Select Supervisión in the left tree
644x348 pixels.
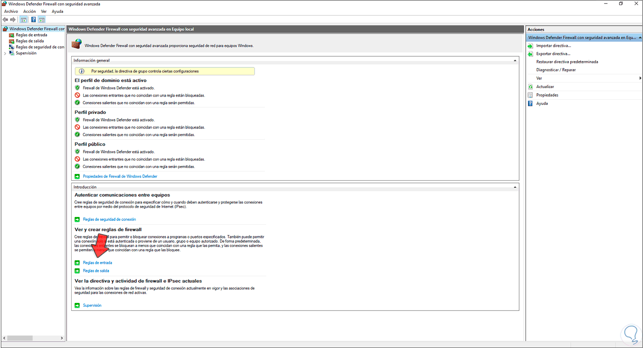pos(26,53)
